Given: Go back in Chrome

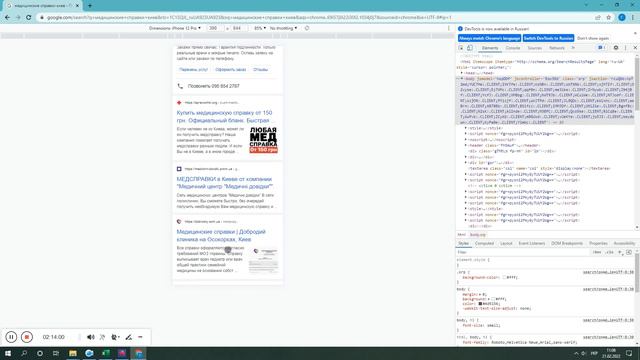Looking at the screenshot, I should point(7,18).
